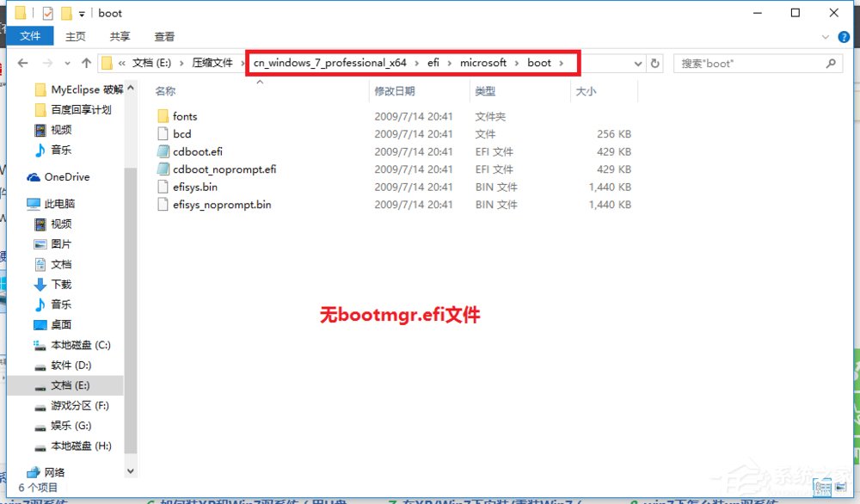Switch to the 查看 ribbon tab
860x504 pixels.
163,36
